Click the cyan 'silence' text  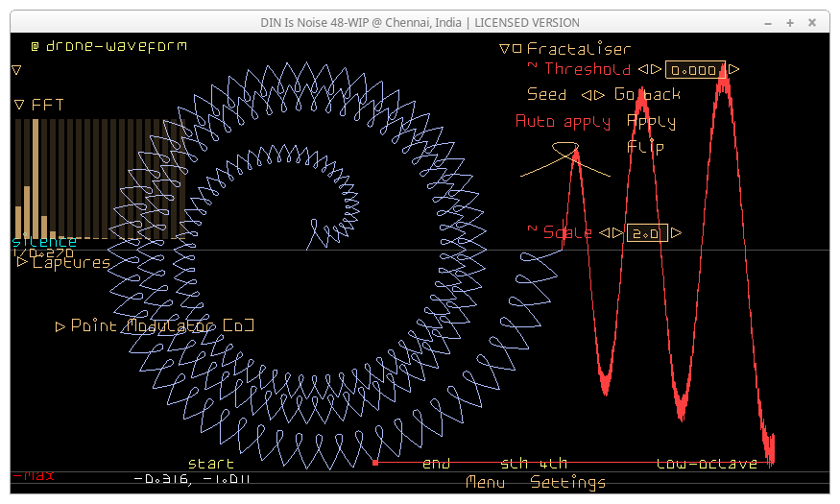click(44, 242)
